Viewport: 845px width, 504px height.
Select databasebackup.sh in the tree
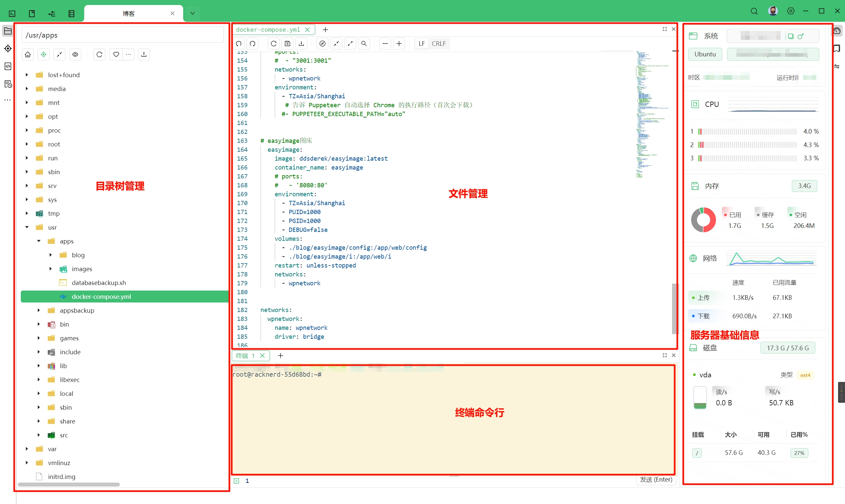pos(99,283)
